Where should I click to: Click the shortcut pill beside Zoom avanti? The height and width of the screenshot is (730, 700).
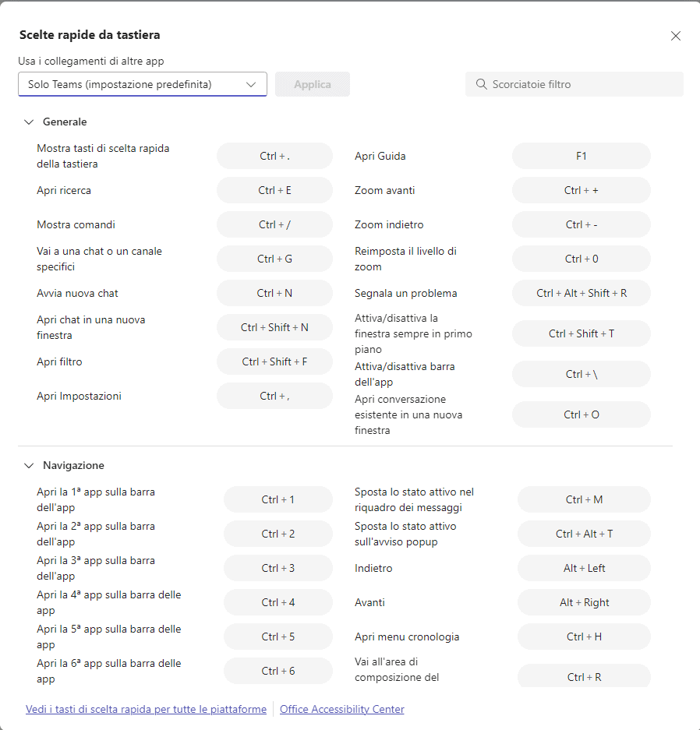tap(582, 190)
